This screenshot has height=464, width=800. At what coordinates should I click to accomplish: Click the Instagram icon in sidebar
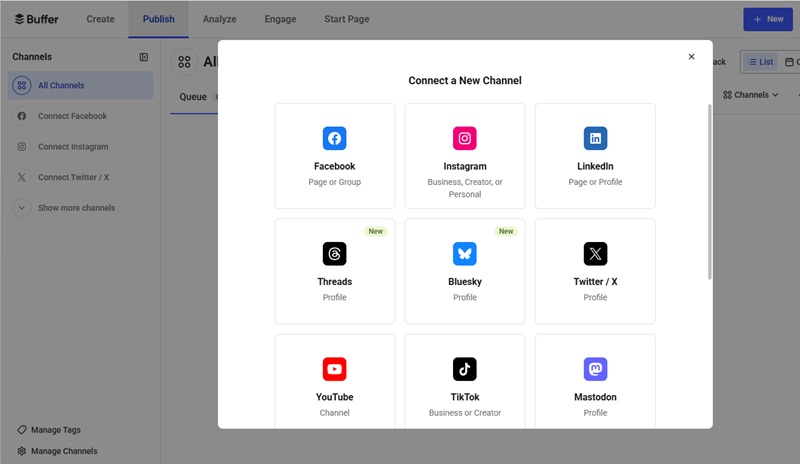click(21, 146)
